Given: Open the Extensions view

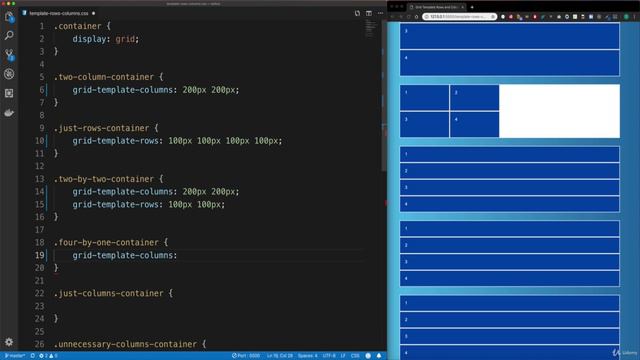Looking at the screenshot, I should [9, 93].
